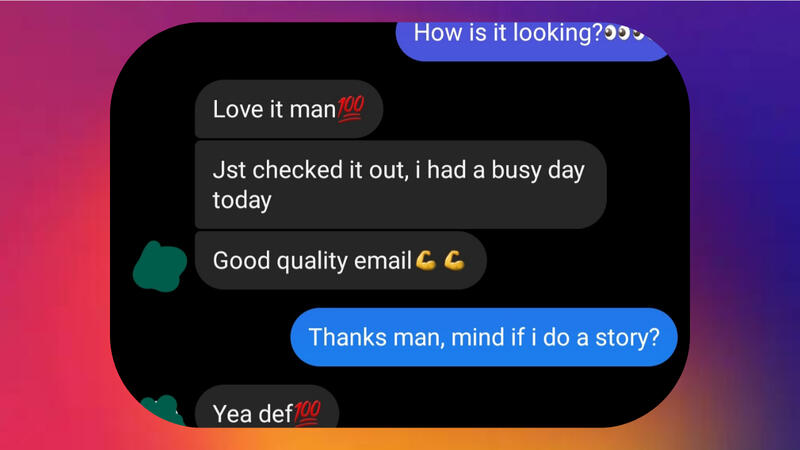Click the 100 emoji after "Yea def"
Screen dimensions: 800x450
click(307, 413)
